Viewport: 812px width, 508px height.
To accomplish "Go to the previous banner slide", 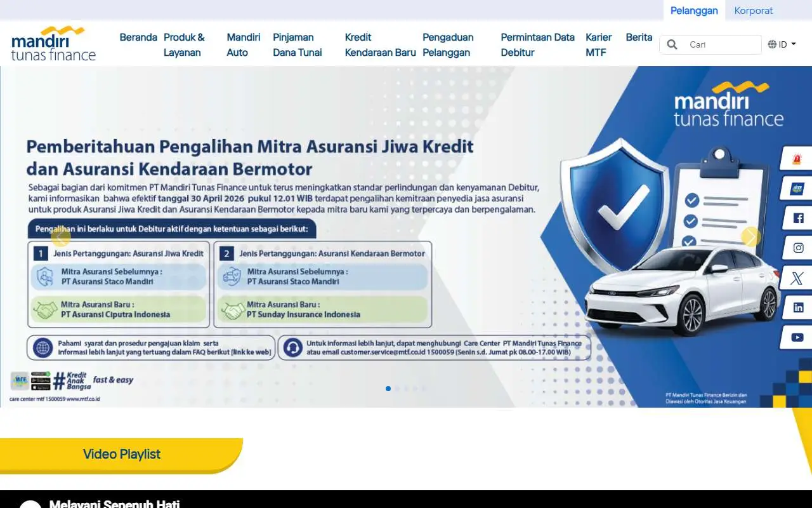I will coord(60,237).
